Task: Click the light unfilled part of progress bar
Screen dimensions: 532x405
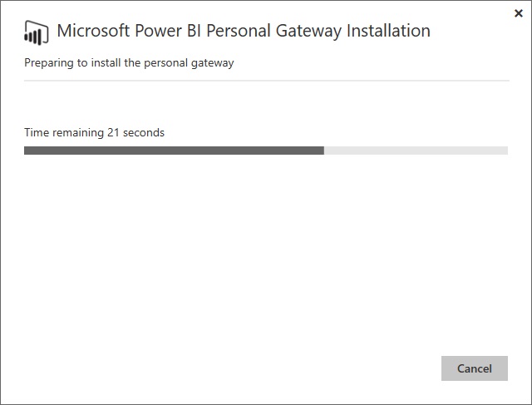Action: click(416, 151)
